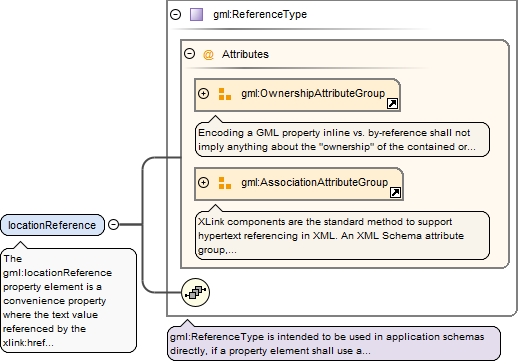Screen dimensions: 519x364
Task: Click the orange @ Attributes icon
Action: 208,54
